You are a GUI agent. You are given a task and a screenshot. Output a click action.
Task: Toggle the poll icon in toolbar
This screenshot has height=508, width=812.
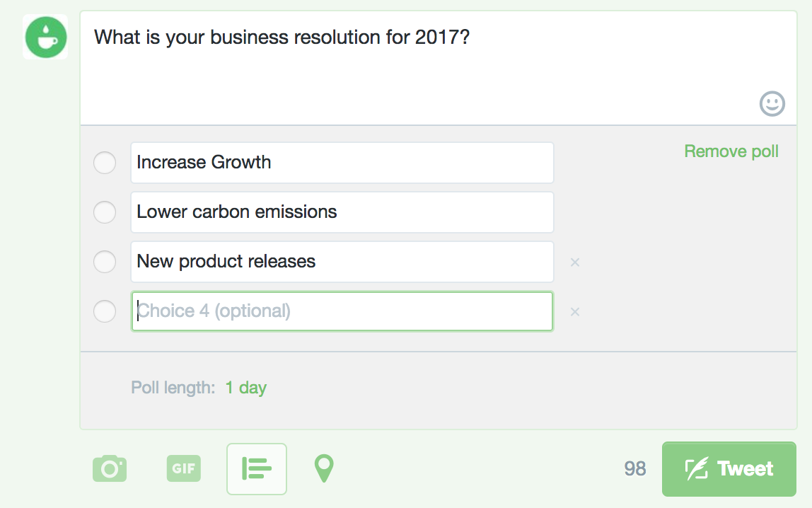click(x=257, y=468)
